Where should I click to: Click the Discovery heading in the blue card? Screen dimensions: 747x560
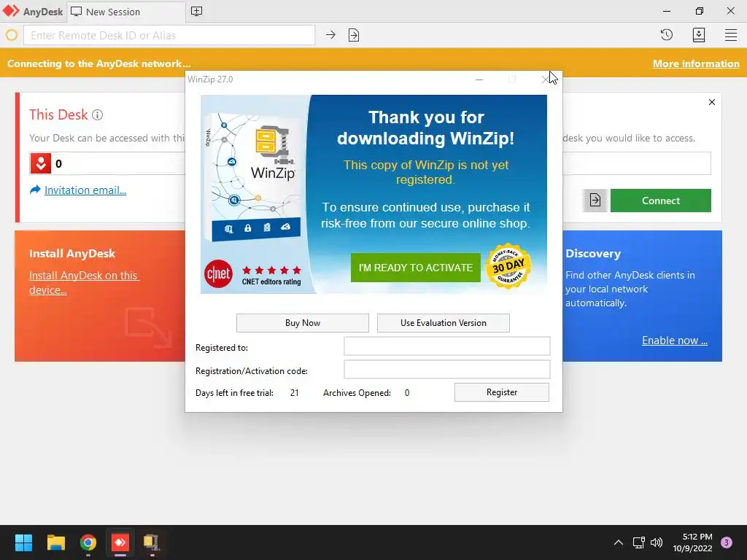[x=593, y=254]
